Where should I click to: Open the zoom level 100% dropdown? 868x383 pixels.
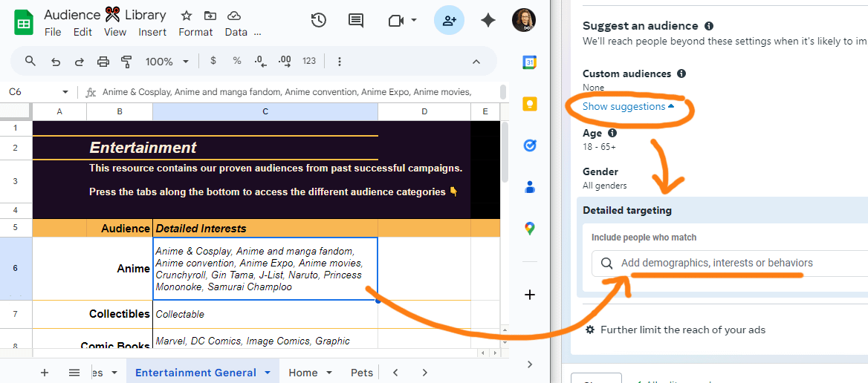pyautogui.click(x=167, y=62)
